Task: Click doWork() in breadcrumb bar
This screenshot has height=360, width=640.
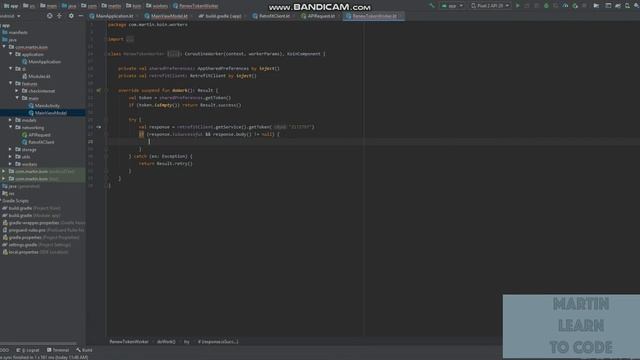Action: [x=166, y=342]
